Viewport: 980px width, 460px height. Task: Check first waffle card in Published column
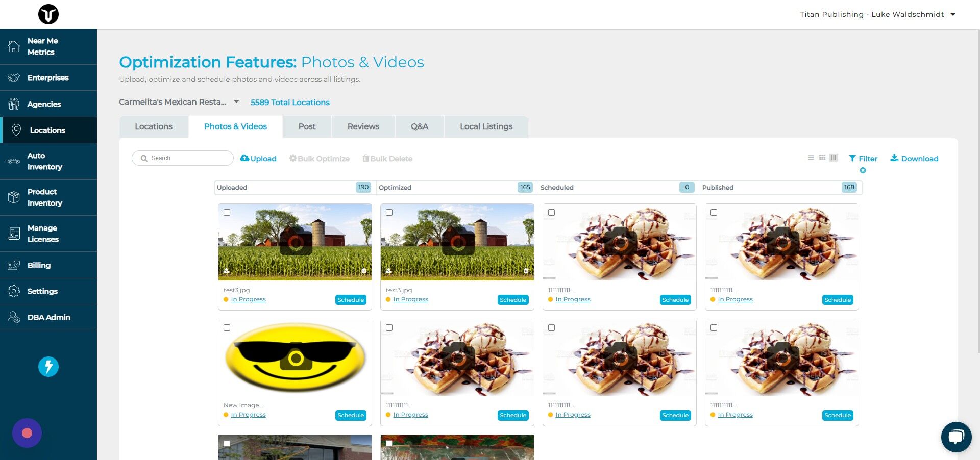[x=714, y=213]
